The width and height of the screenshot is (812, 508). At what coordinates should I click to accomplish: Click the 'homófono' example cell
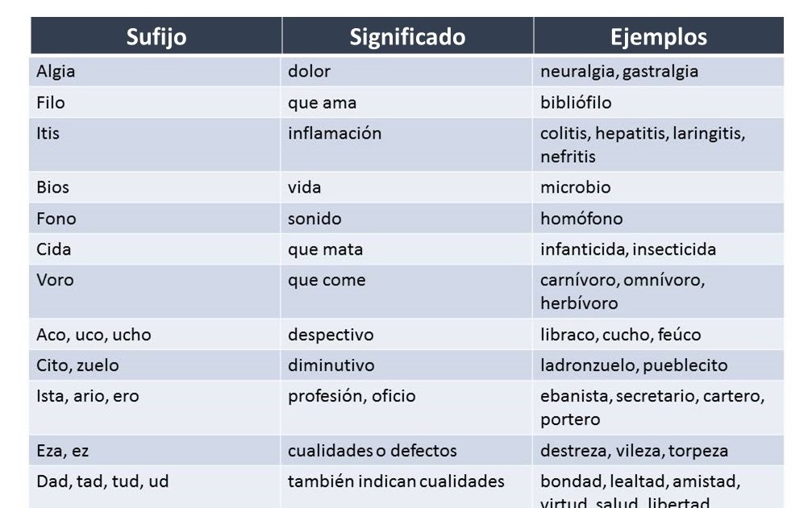click(658, 218)
